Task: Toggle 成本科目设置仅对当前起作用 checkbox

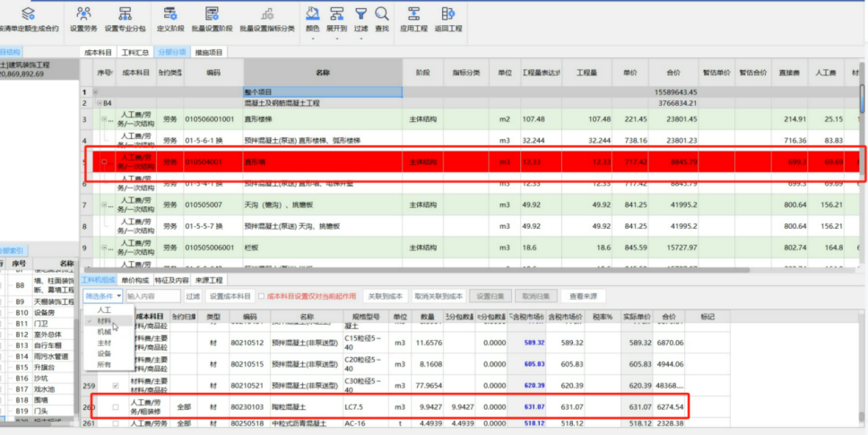Action: coord(261,297)
